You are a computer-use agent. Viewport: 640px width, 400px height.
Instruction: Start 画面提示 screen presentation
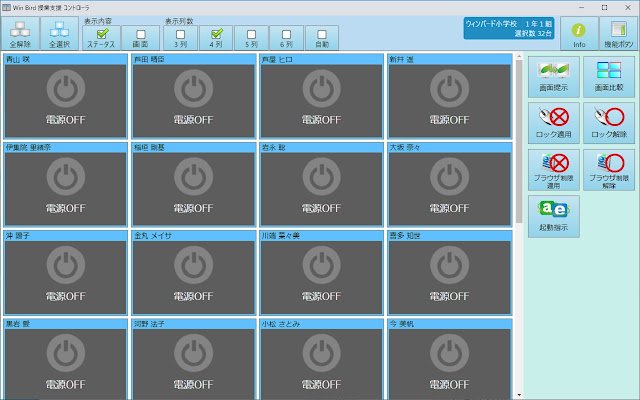click(553, 77)
